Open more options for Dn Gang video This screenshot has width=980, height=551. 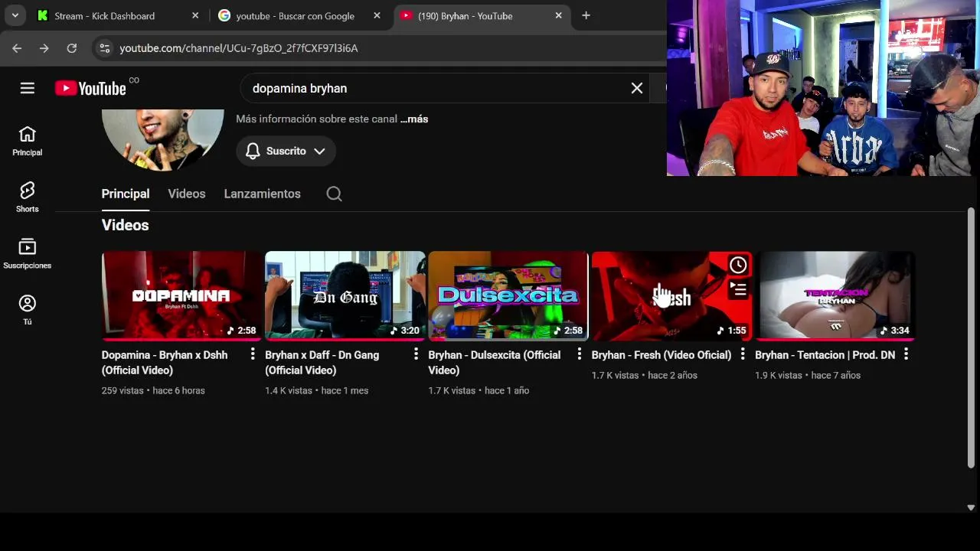click(x=416, y=354)
